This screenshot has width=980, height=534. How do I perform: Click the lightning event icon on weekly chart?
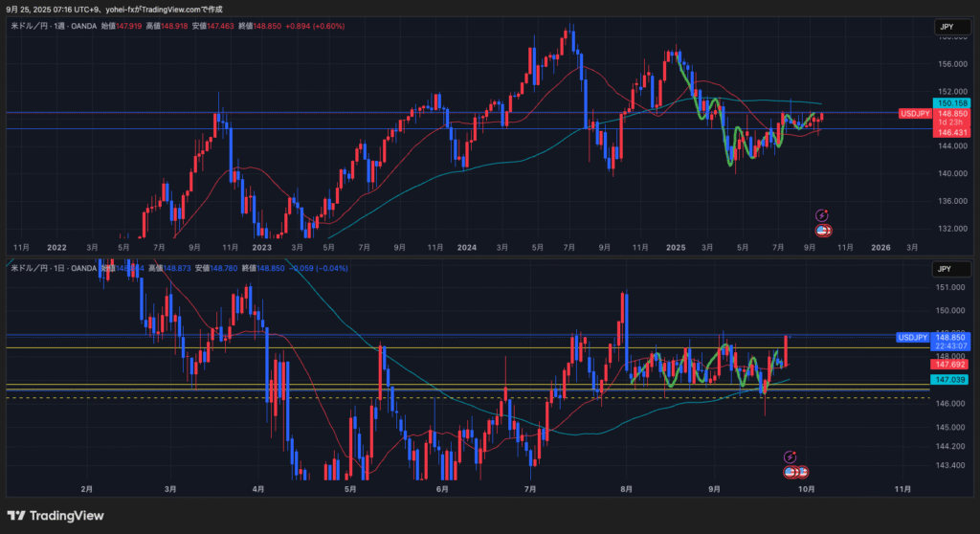coord(821,216)
